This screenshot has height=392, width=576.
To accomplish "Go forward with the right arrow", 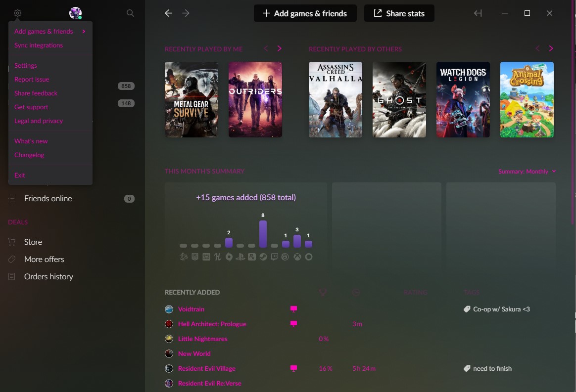I will tap(186, 13).
